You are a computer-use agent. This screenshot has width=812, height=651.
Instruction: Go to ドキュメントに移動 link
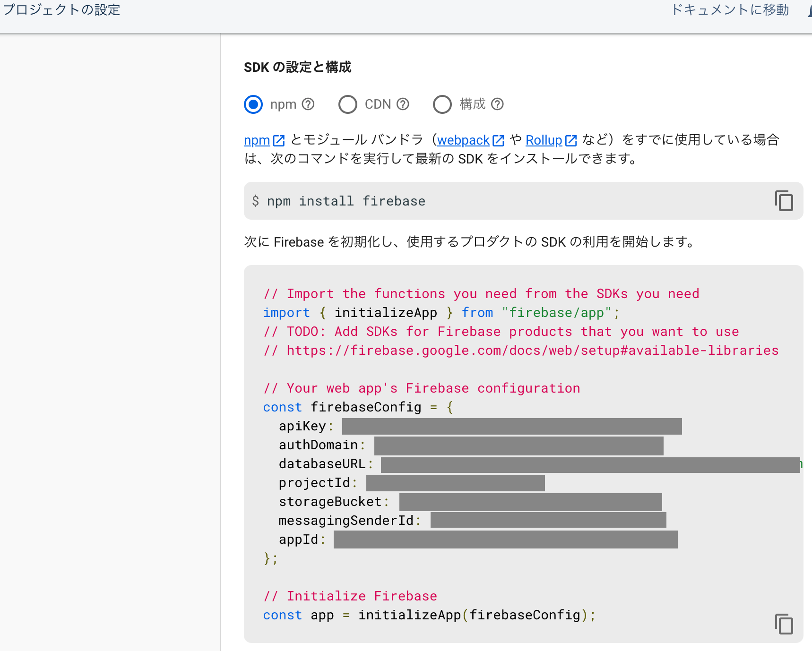(730, 9)
